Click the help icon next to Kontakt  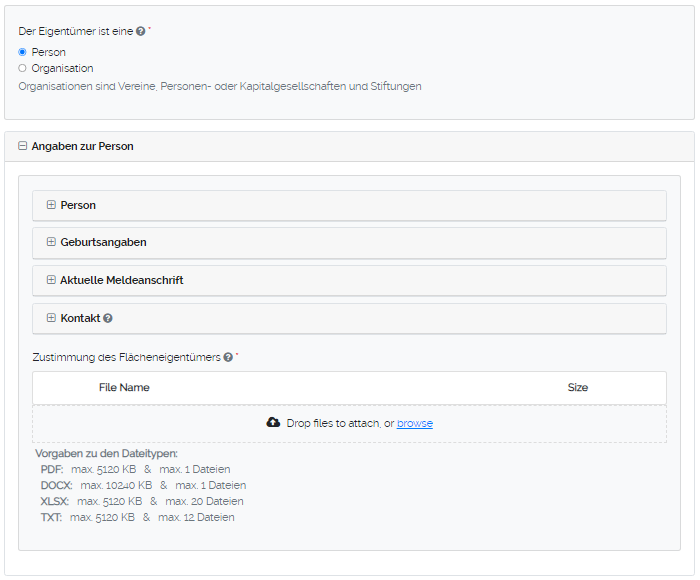click(x=108, y=318)
